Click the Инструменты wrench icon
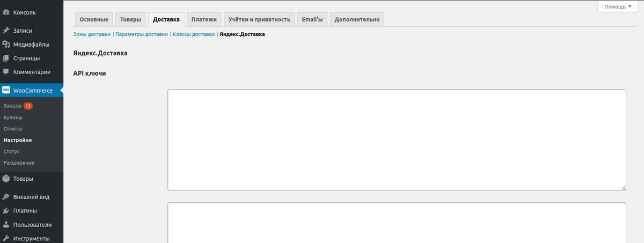The image size is (644, 243). point(6,238)
